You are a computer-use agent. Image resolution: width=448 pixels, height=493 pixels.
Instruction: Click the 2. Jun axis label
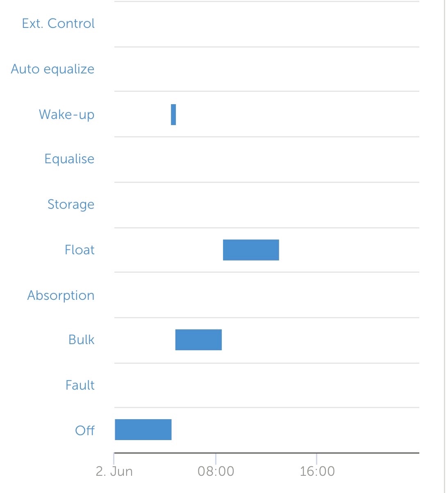[x=114, y=471]
